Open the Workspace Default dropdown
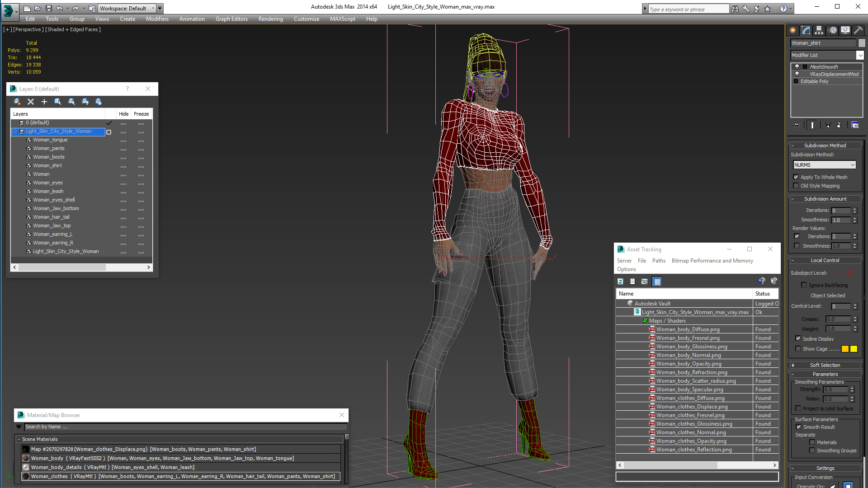This screenshot has height=488, width=868. tap(127, 8)
